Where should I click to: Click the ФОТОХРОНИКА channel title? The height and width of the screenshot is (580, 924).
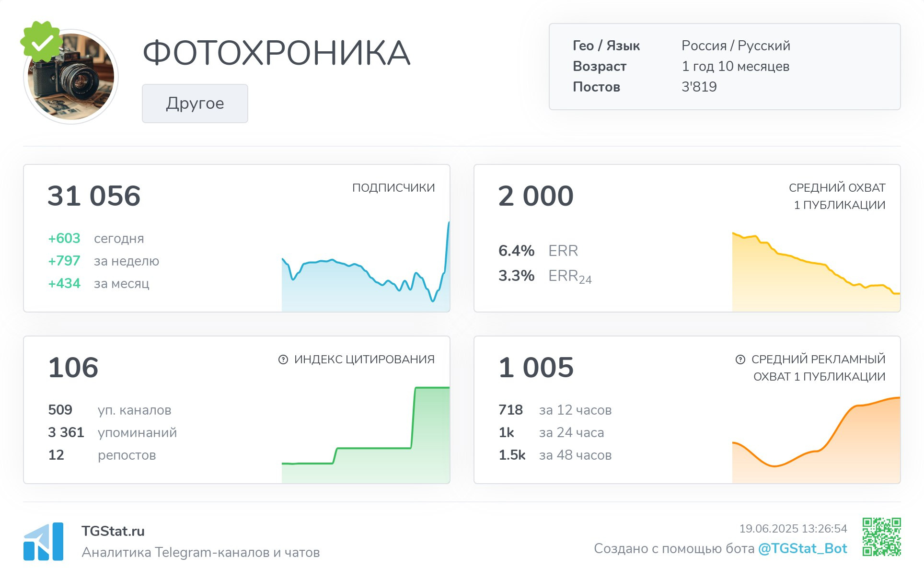(x=277, y=53)
